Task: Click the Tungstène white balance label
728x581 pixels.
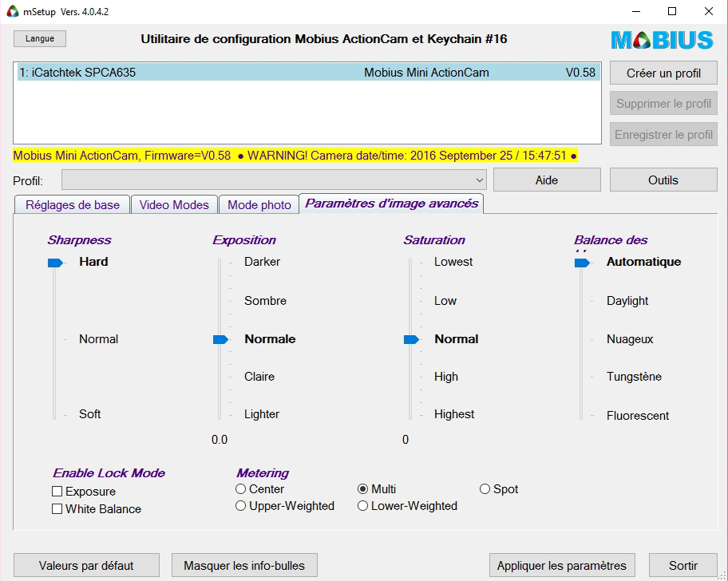Action: click(x=635, y=377)
